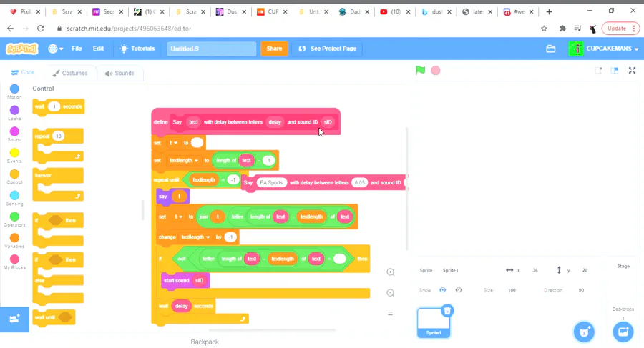This screenshot has width=644, height=348.
Task: Click the Share button
Action: coord(274,49)
